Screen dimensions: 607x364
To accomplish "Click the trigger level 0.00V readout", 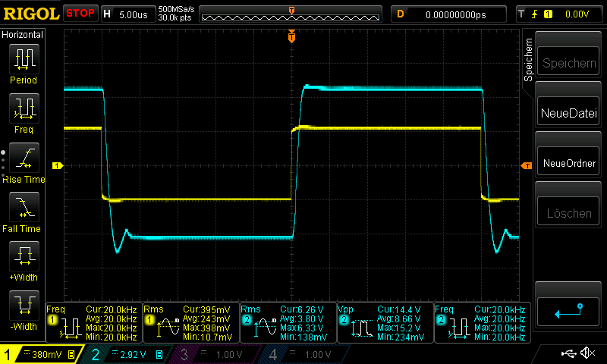I will point(577,14).
